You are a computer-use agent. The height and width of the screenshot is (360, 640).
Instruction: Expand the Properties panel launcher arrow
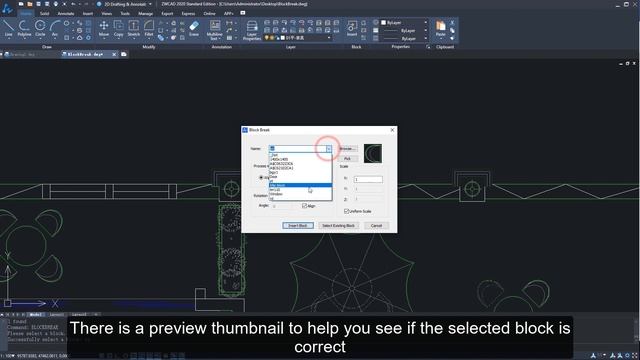428,47
